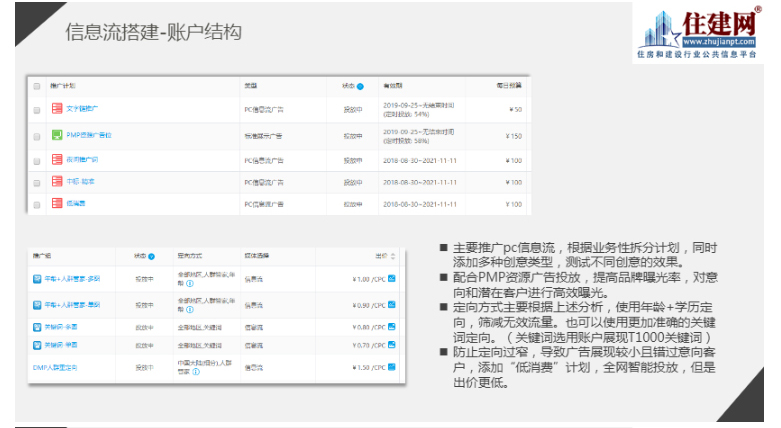Sort by the 出价 column arrows

click(x=394, y=256)
